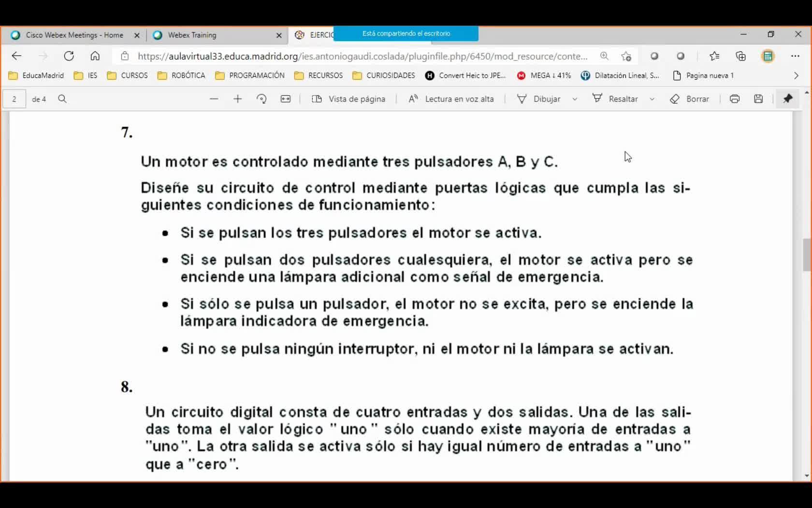Screen dimensions: 812x508
Task: Rotate the PDF page
Action: tap(261, 99)
